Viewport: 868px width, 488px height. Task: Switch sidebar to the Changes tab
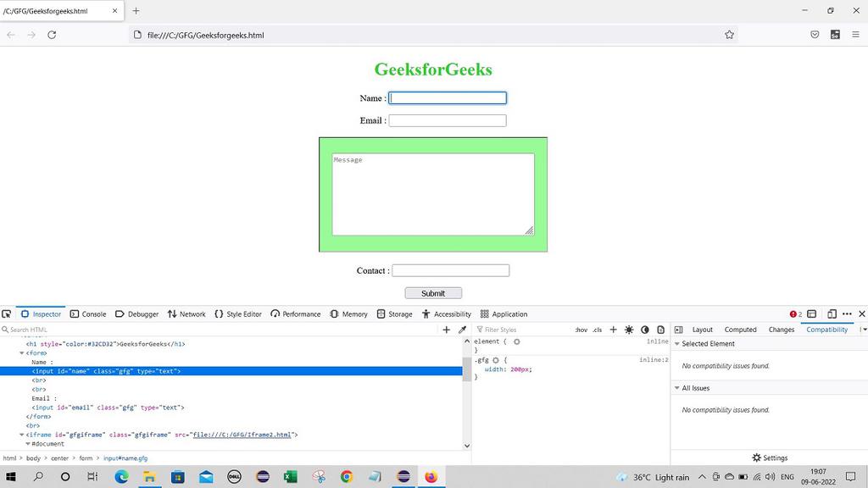click(781, 330)
